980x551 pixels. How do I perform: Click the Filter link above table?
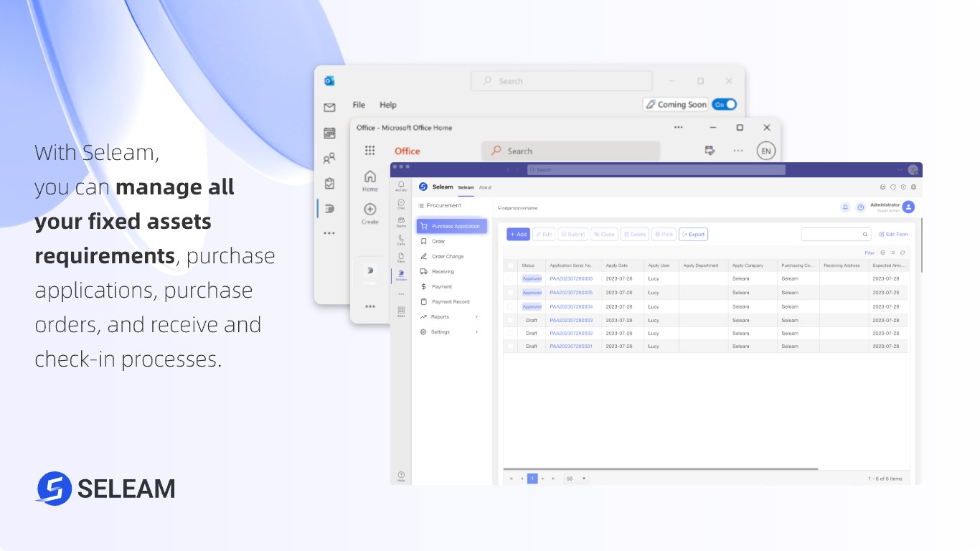(x=870, y=253)
